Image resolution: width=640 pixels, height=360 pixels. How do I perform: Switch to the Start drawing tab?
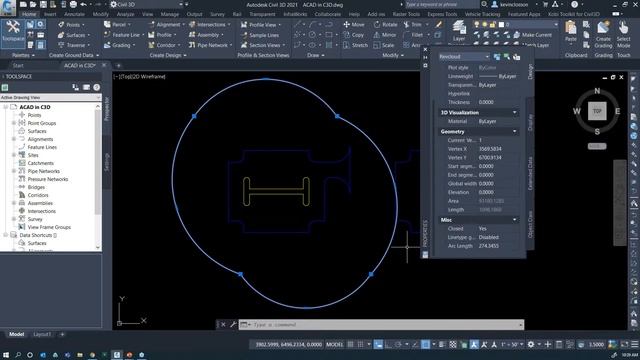[18, 65]
